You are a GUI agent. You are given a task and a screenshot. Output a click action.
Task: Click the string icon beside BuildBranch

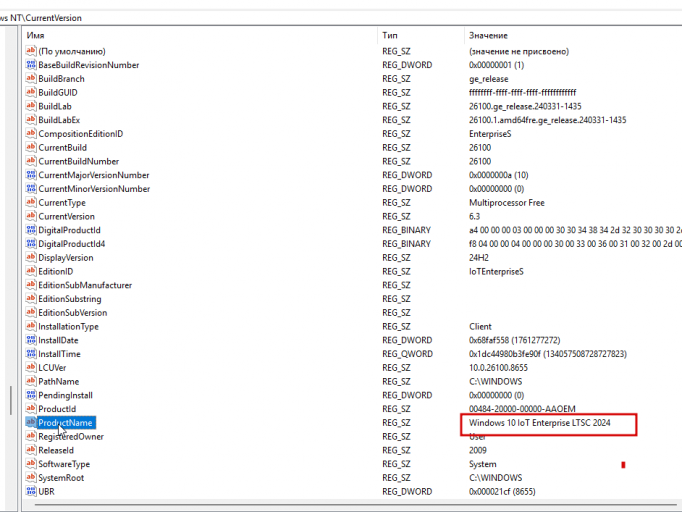coord(30,78)
